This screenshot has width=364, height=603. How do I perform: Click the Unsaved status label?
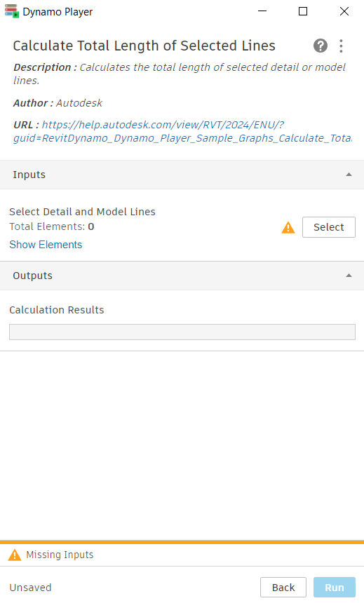[30, 588]
